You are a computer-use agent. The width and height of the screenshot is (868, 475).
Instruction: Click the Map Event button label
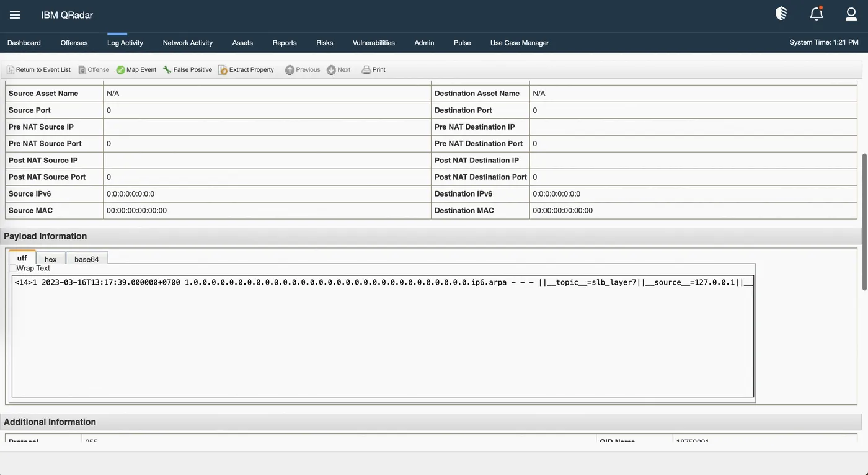pyautogui.click(x=141, y=70)
